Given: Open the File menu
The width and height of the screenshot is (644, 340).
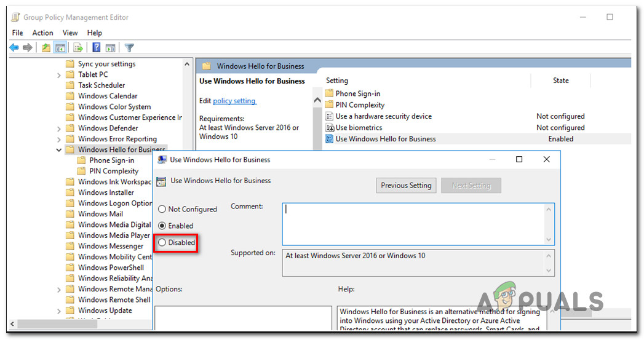Looking at the screenshot, I should pyautogui.click(x=17, y=33).
